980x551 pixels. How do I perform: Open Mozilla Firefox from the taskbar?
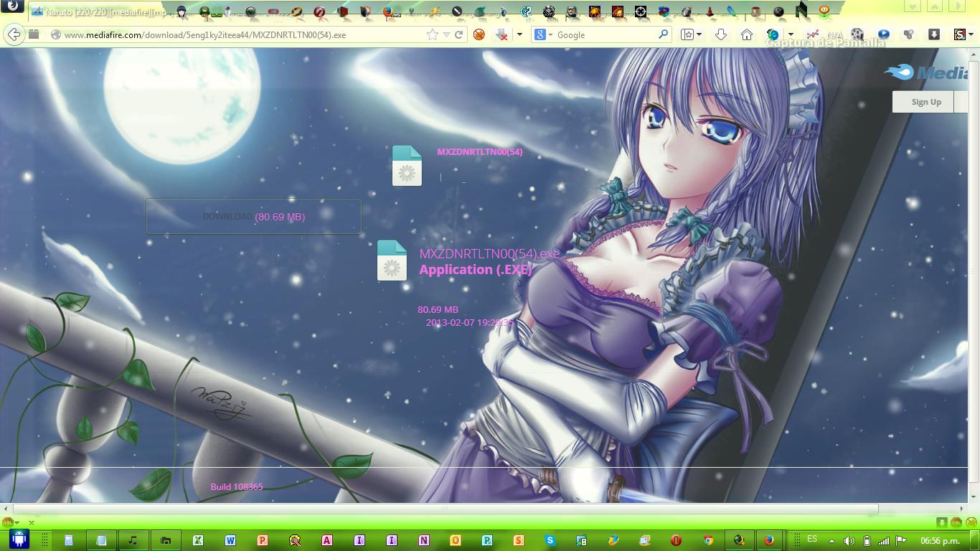(x=769, y=540)
